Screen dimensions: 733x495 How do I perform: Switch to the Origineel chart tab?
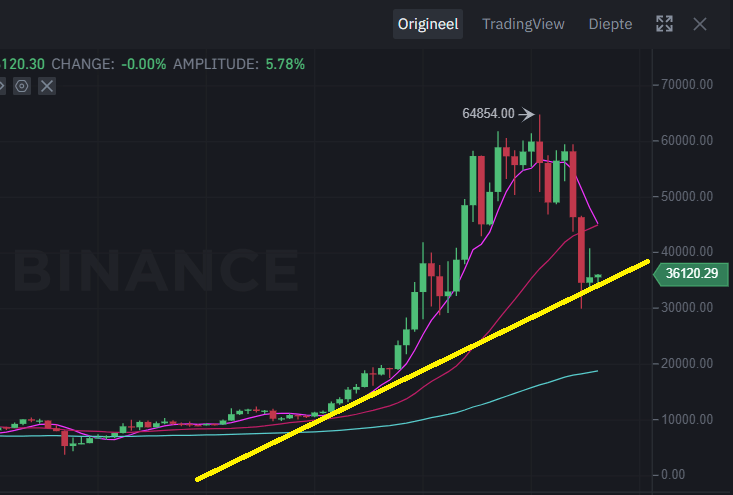[x=428, y=24]
